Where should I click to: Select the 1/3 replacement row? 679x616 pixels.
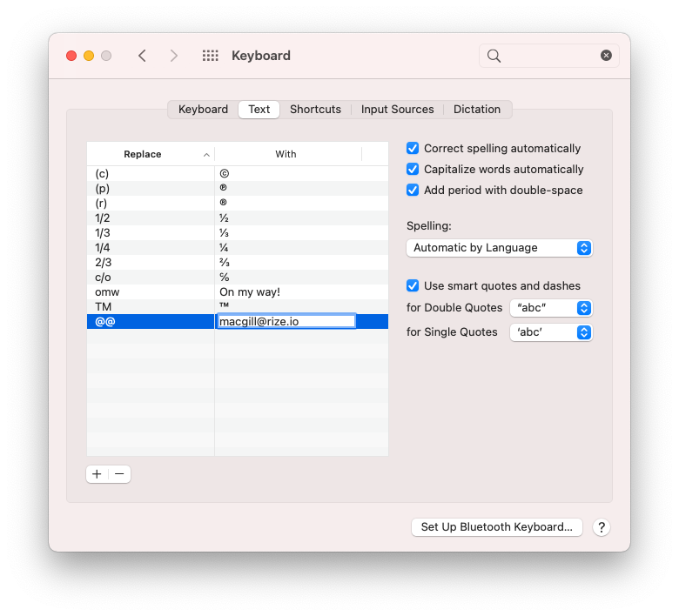(238, 232)
